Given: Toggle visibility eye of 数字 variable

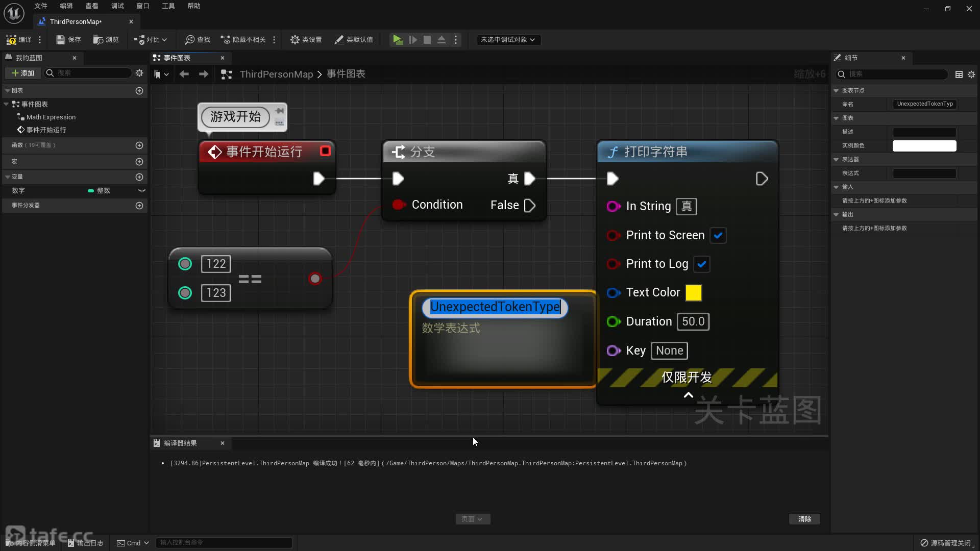Looking at the screenshot, I should 142,191.
